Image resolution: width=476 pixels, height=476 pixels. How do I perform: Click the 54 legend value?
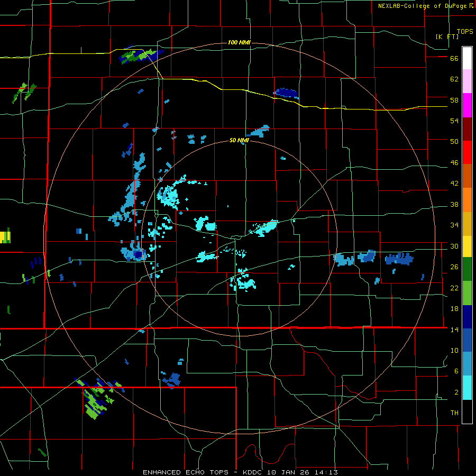pos(454,121)
